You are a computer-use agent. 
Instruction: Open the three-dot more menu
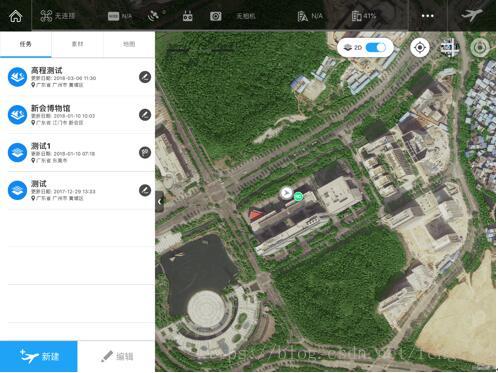(427, 16)
